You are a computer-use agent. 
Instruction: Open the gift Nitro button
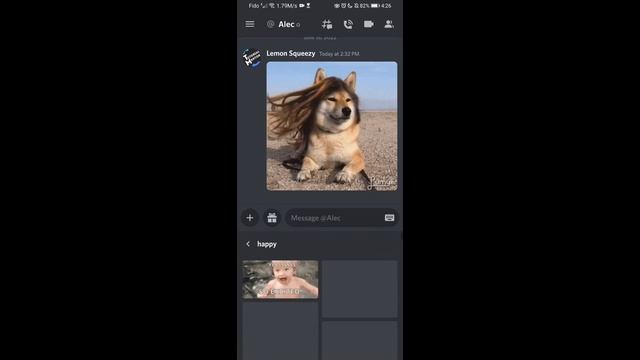pos(272,218)
